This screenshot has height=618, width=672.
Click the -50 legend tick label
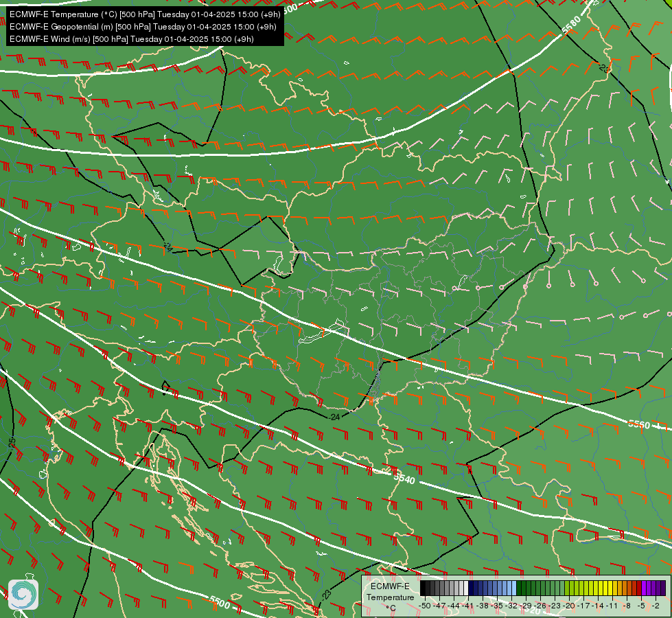click(x=425, y=606)
